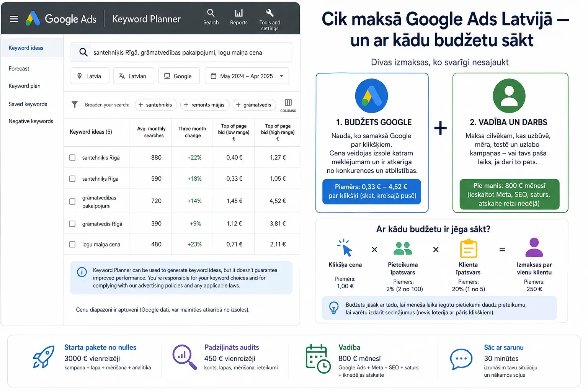Click the magnifier in keyword search box

tap(83, 52)
